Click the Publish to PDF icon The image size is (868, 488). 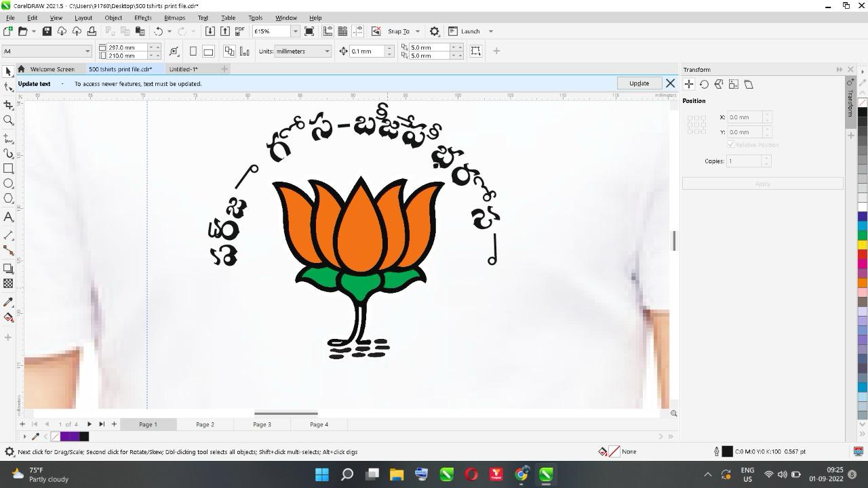click(x=239, y=31)
